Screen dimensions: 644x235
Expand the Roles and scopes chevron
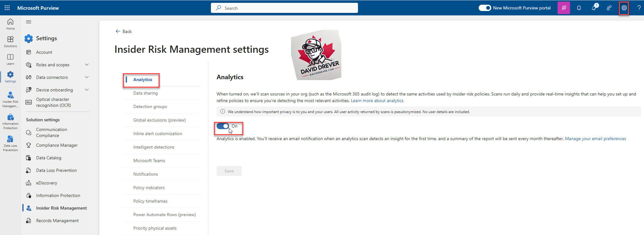pos(87,65)
